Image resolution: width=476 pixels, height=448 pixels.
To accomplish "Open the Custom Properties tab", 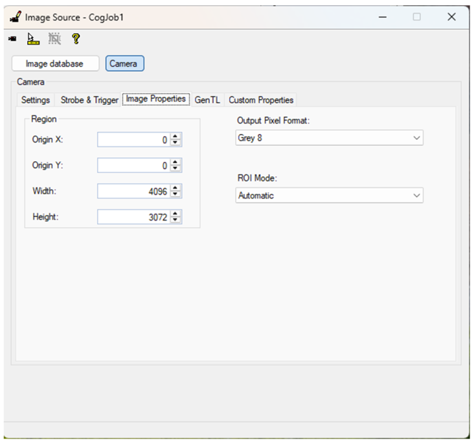I will [261, 100].
